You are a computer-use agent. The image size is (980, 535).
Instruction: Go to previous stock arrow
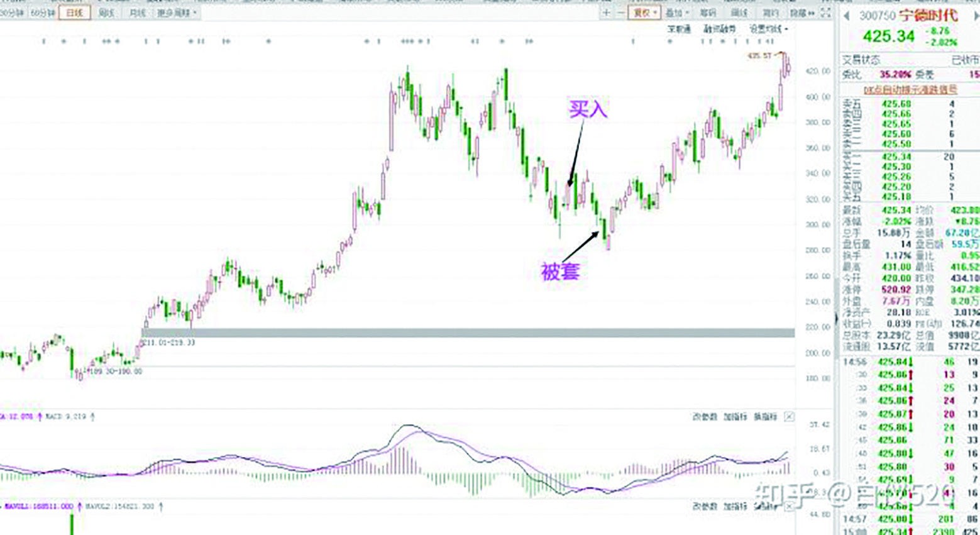click(847, 16)
